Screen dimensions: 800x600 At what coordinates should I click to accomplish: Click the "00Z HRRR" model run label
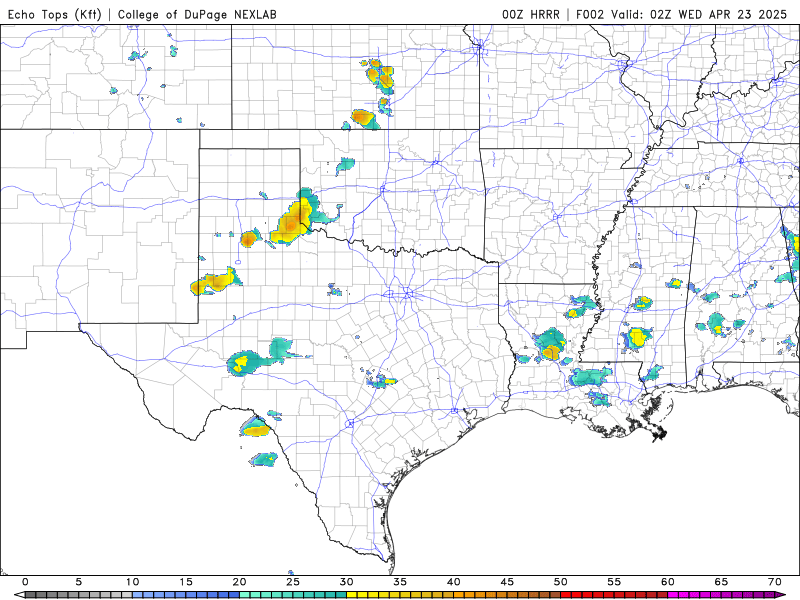coord(531,14)
